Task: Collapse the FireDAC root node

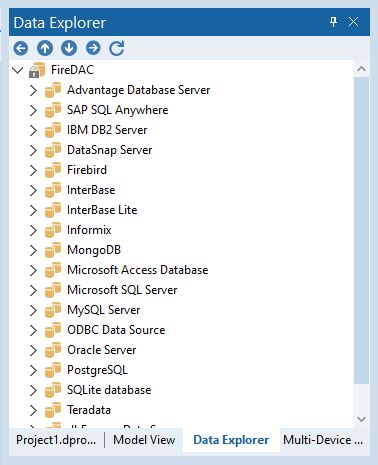Action: 17,70
